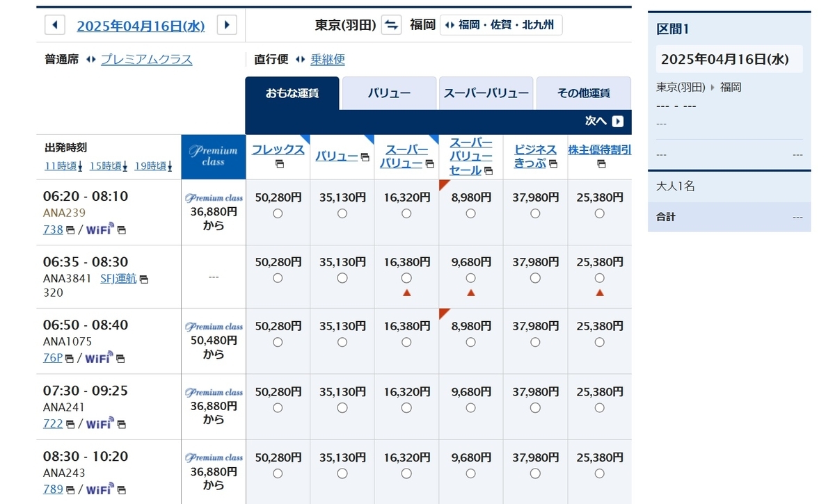Click 合計 row in summary panel
This screenshot has height=504, width=835.
coord(729,217)
